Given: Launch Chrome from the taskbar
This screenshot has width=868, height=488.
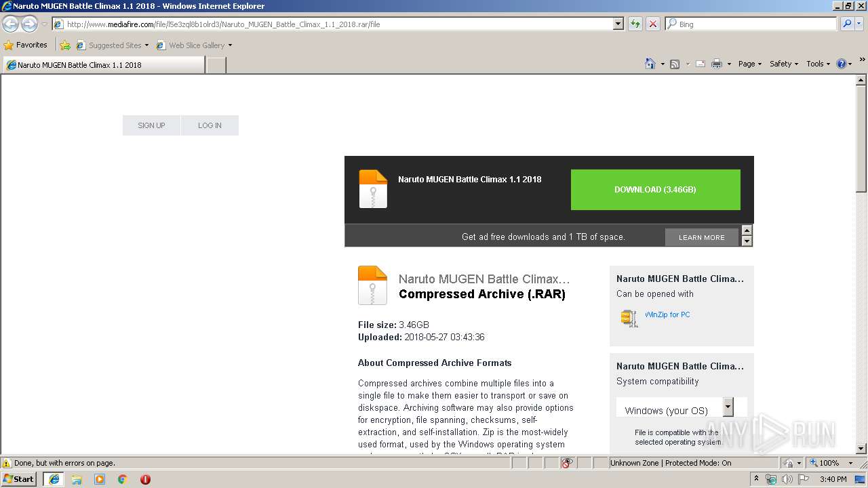Looking at the screenshot, I should tap(122, 479).
